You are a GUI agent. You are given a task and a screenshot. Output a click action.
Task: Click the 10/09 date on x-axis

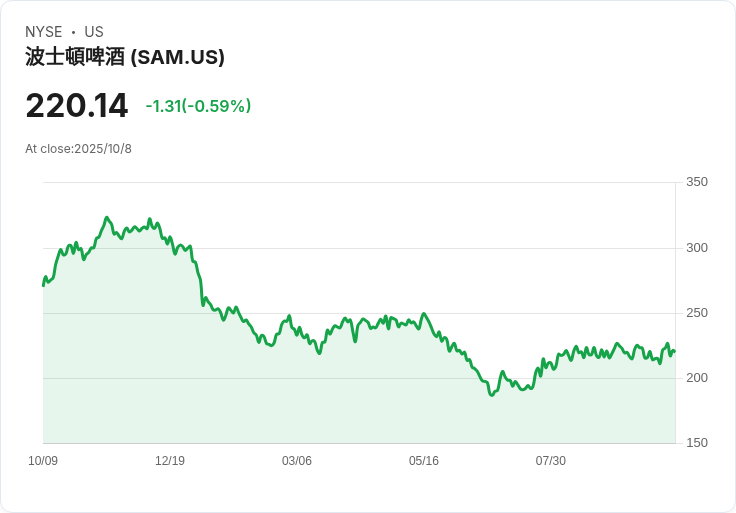pos(43,461)
